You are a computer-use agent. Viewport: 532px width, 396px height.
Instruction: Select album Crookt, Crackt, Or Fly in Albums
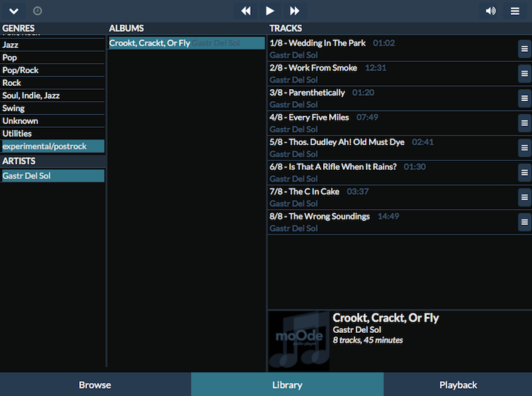pos(187,43)
